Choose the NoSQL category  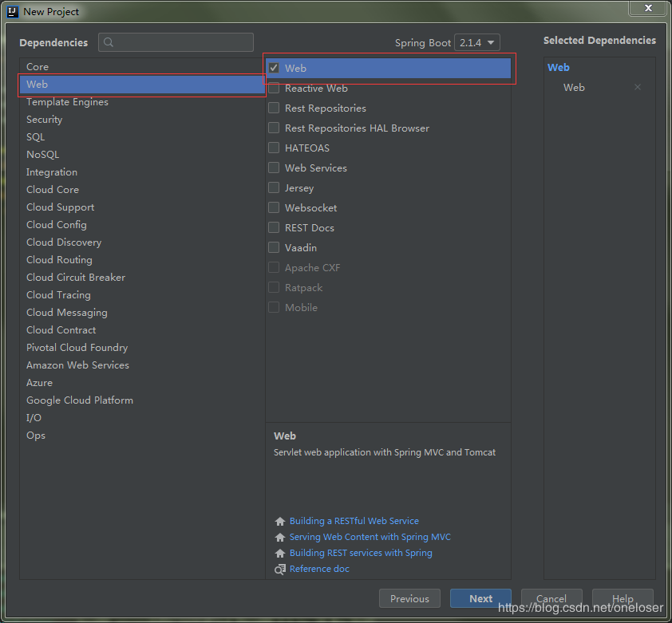click(142, 154)
